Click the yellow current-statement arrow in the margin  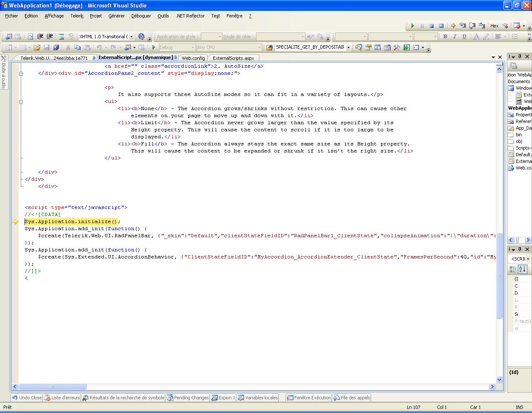pyautogui.click(x=15, y=221)
